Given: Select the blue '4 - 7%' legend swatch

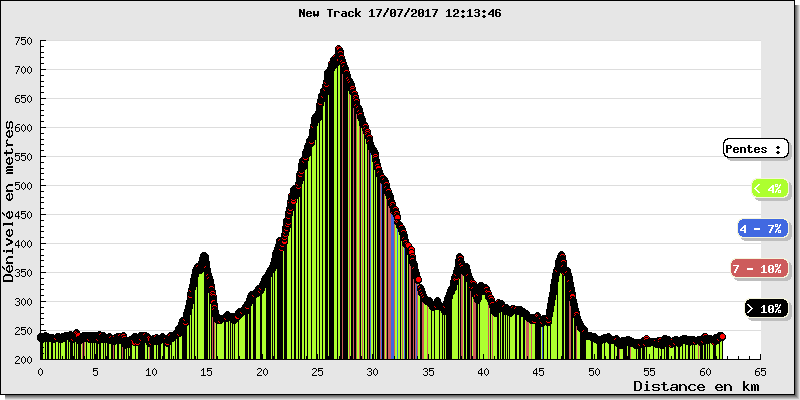Looking at the screenshot, I should (761, 229).
